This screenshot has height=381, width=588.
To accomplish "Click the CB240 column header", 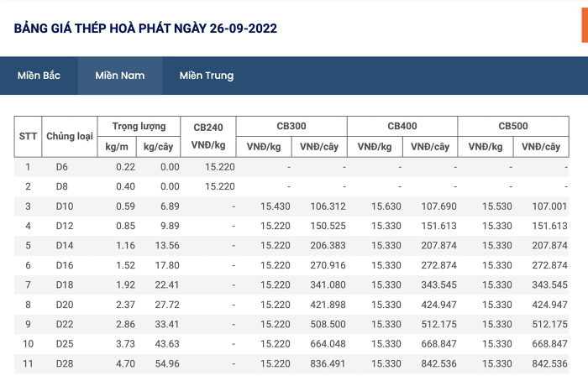I will (x=208, y=136).
